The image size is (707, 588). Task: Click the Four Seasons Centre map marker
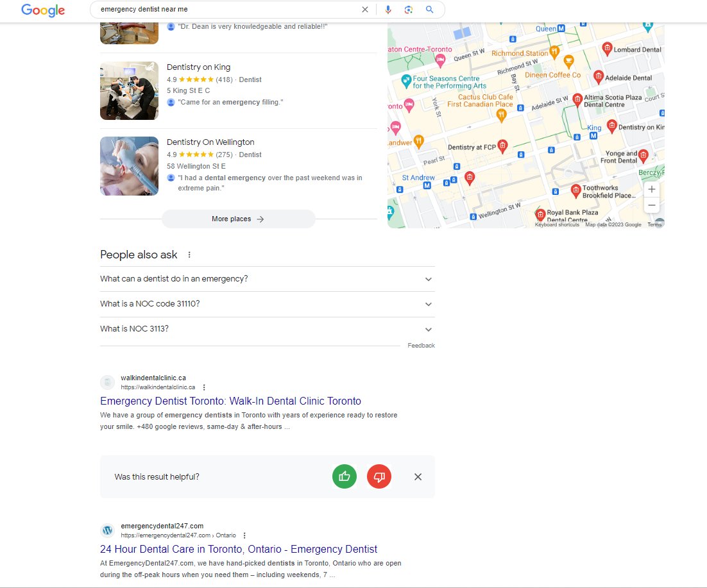(406, 81)
